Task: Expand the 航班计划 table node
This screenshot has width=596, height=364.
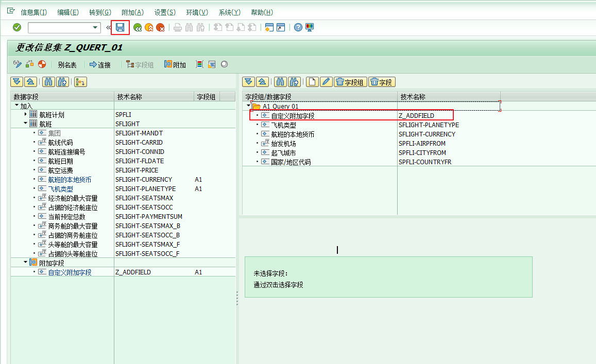Action: coord(26,114)
